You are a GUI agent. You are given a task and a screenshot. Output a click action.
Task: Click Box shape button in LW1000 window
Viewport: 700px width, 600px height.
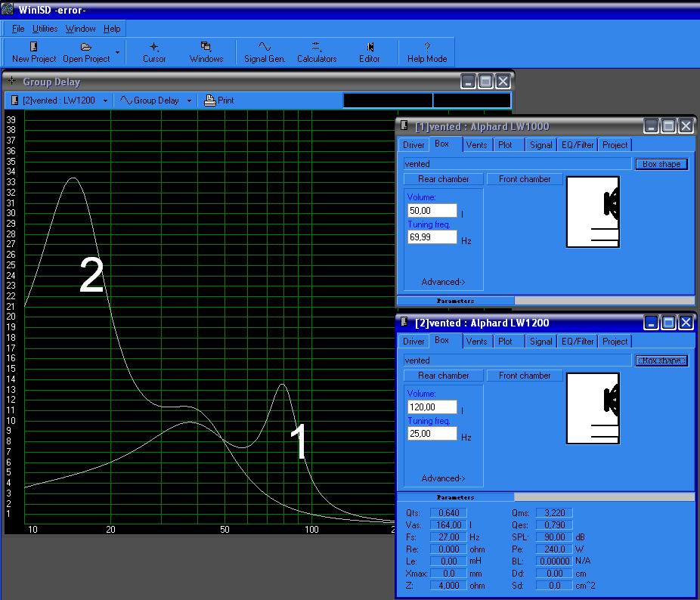pos(661,164)
